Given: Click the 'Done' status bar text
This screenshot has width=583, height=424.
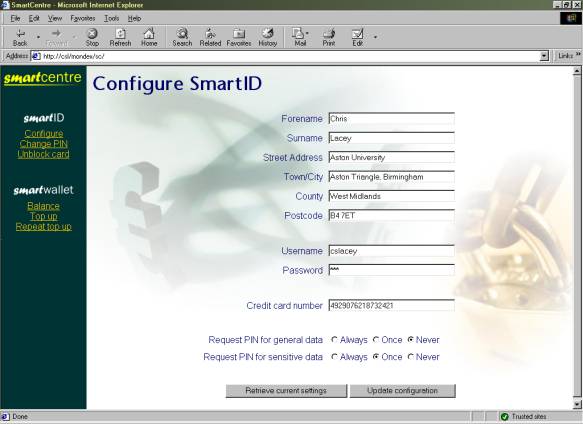Looking at the screenshot, I should [x=20, y=417].
